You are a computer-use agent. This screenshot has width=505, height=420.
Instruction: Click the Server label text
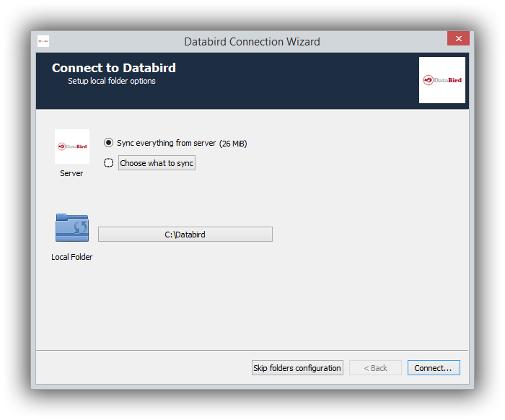click(x=71, y=173)
